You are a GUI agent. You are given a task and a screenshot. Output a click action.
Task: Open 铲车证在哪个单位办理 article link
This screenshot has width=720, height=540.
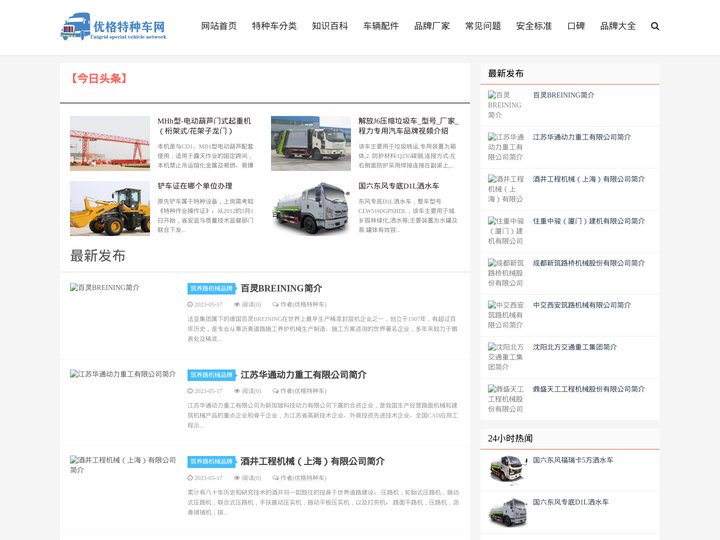coord(195,186)
